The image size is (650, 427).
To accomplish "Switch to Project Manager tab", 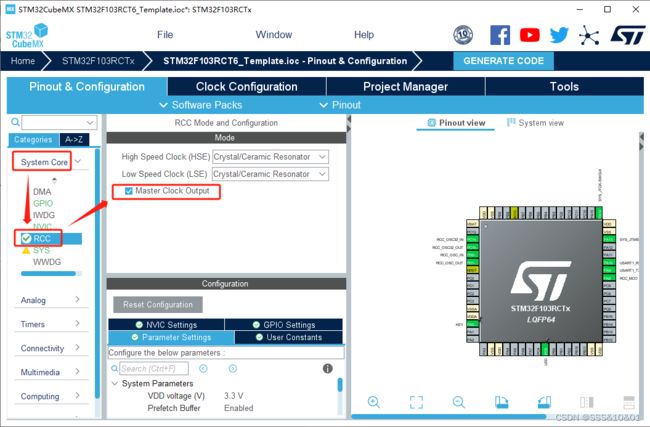I will pos(405,87).
